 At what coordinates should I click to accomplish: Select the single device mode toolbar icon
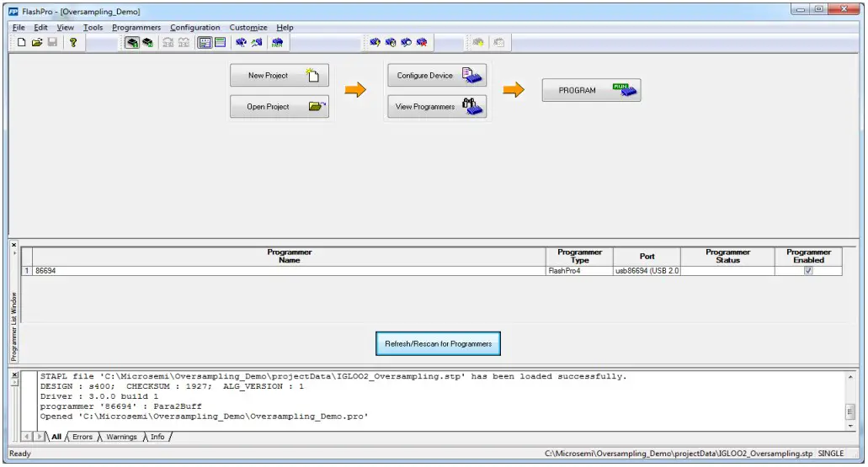point(131,43)
